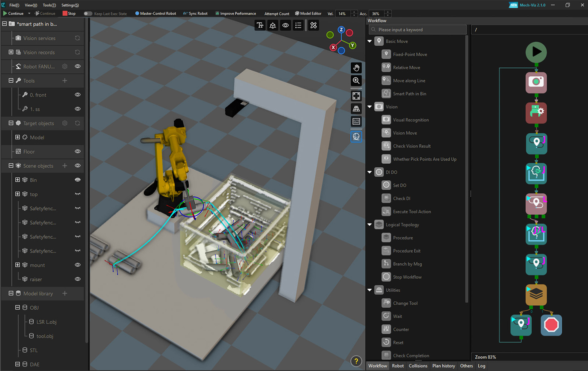Click the refresh icon beside Vision services
The image size is (588, 371).
[77, 38]
